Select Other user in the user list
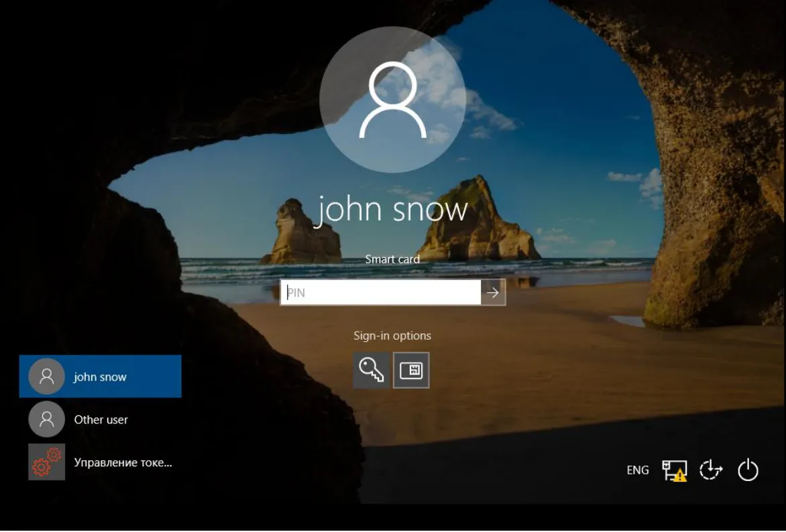The height and width of the screenshot is (532, 786). click(x=100, y=419)
